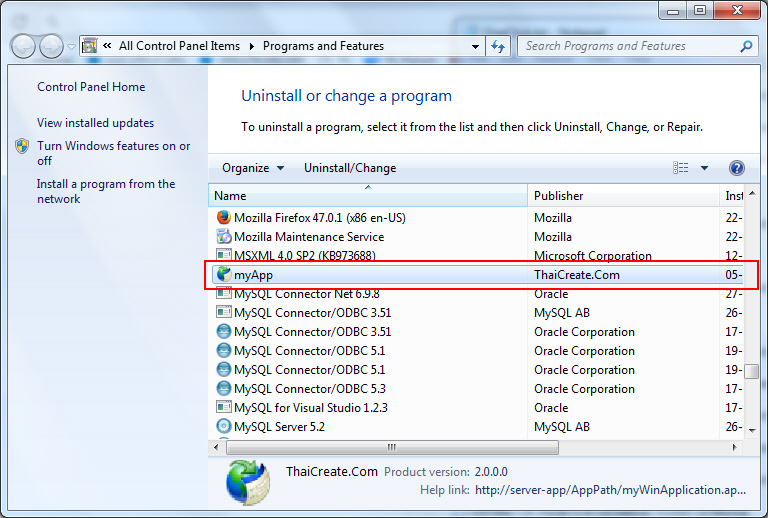Image resolution: width=768 pixels, height=518 pixels.
Task: Click the myApp globe icon in list
Action: tap(224, 274)
